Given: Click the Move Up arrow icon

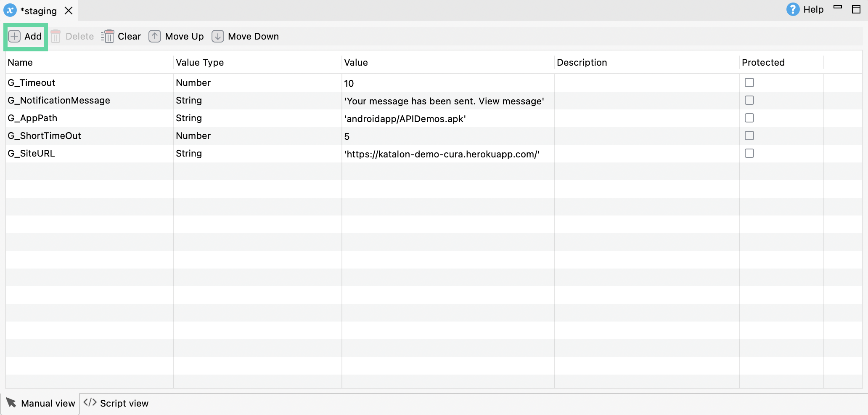Looking at the screenshot, I should pos(155,37).
